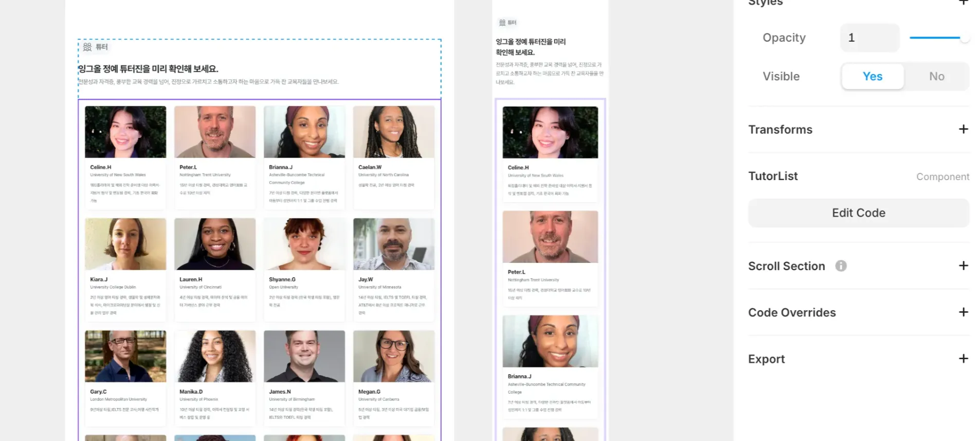Set Visible to No
The width and height of the screenshot is (980, 441).
[x=936, y=76]
